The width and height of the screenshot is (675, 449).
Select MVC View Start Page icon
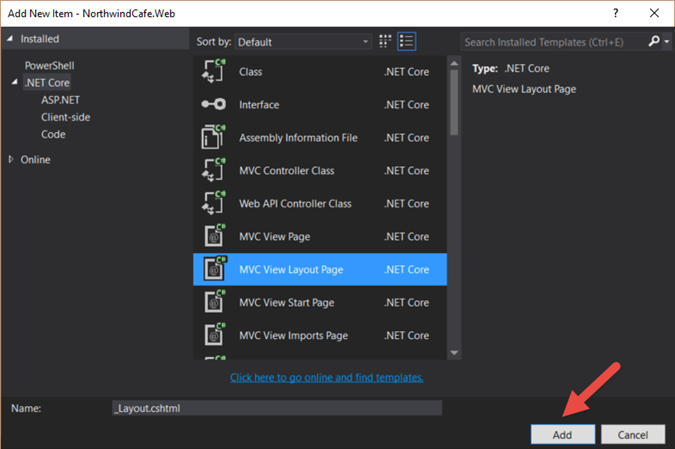[x=213, y=303]
